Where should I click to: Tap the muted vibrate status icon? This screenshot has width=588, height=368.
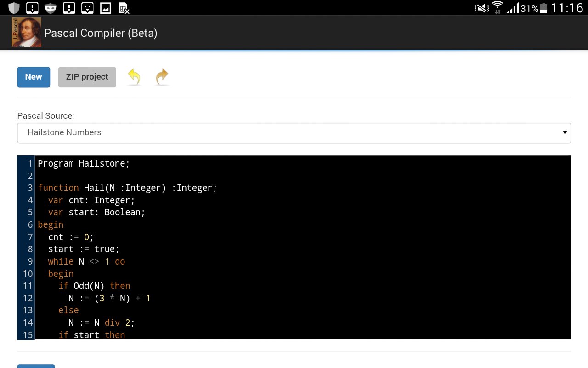(481, 8)
